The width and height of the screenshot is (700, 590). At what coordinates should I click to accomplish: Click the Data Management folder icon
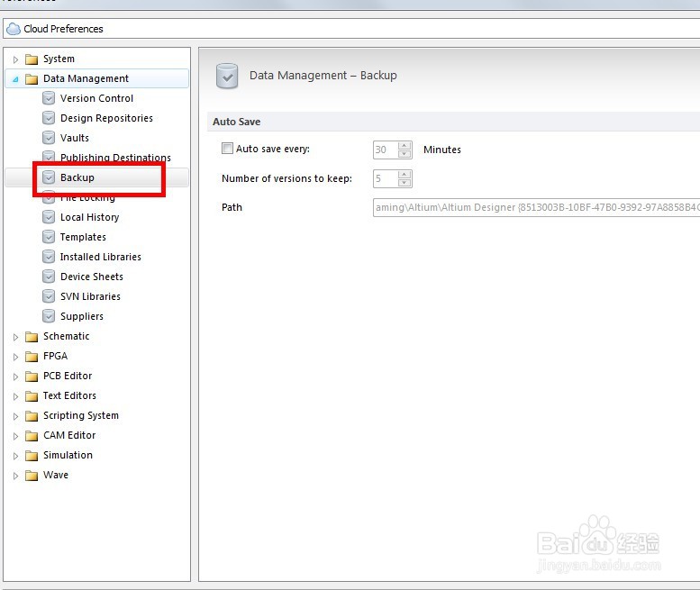(x=32, y=79)
